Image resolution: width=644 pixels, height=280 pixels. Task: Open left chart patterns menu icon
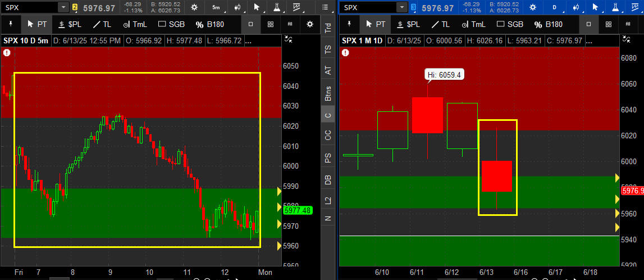coord(297,7)
